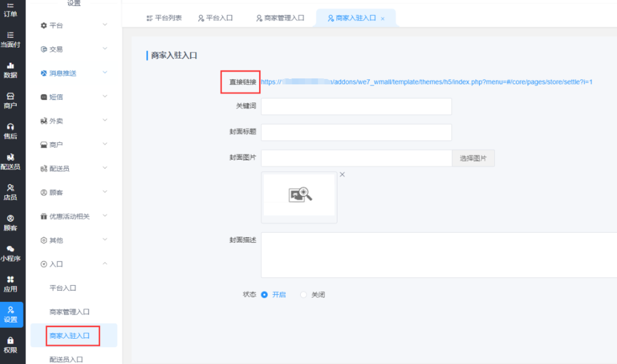This screenshot has width=617, height=364.
Task: Open the 直接链接 settle URL
Action: coord(427,82)
